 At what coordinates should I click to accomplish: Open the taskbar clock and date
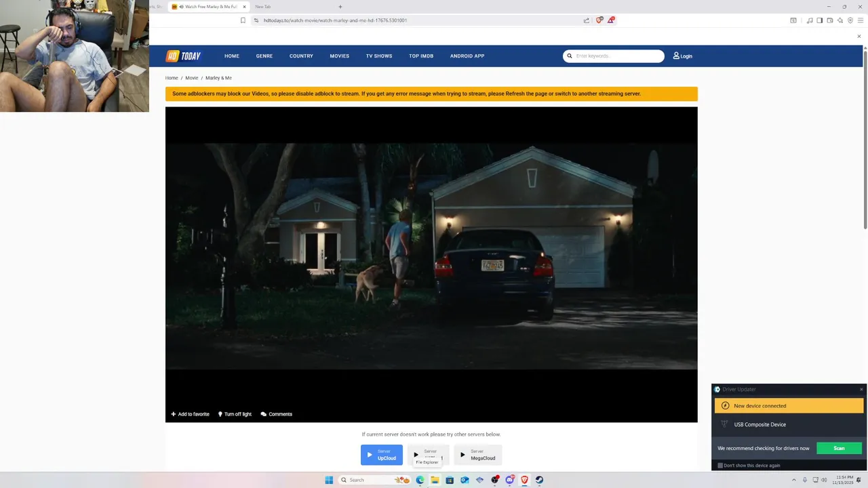844,480
